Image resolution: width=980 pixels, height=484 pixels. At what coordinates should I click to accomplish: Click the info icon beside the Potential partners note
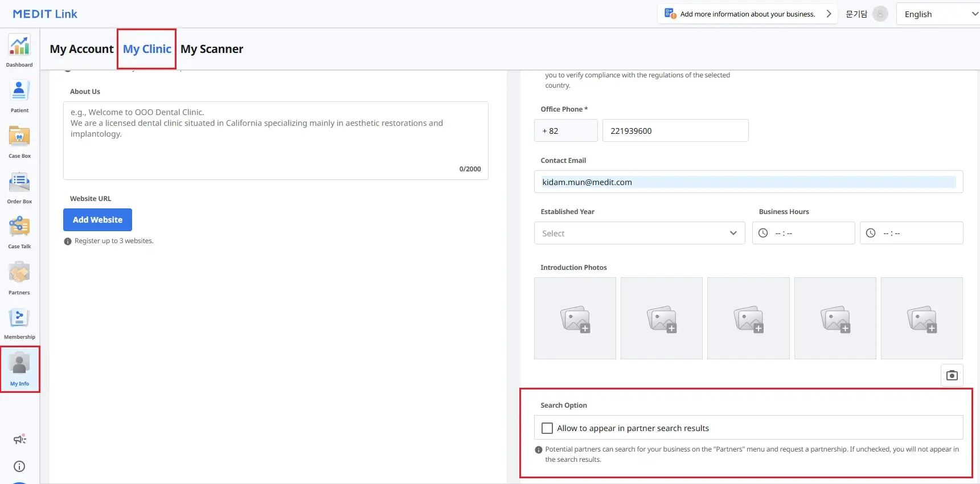539,450
